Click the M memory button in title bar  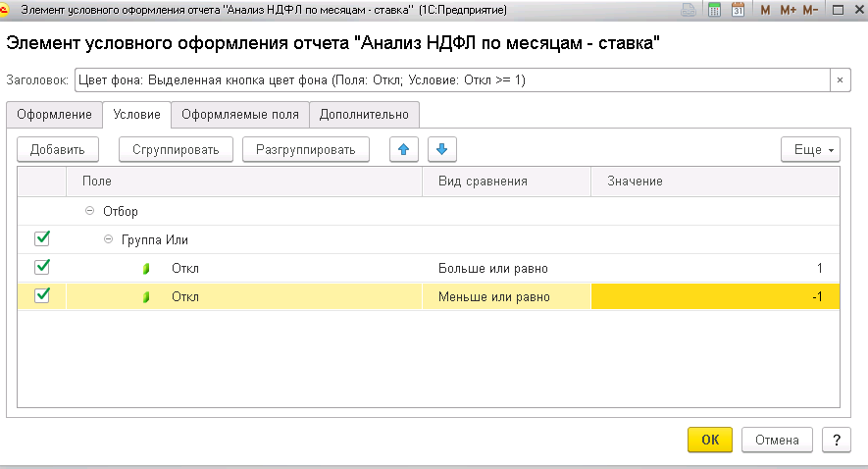pyautogui.click(x=765, y=10)
